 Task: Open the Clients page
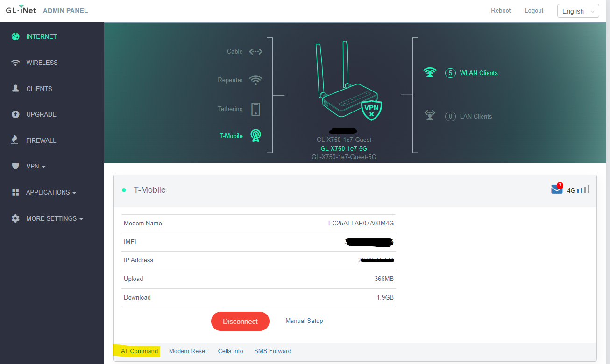pos(39,89)
